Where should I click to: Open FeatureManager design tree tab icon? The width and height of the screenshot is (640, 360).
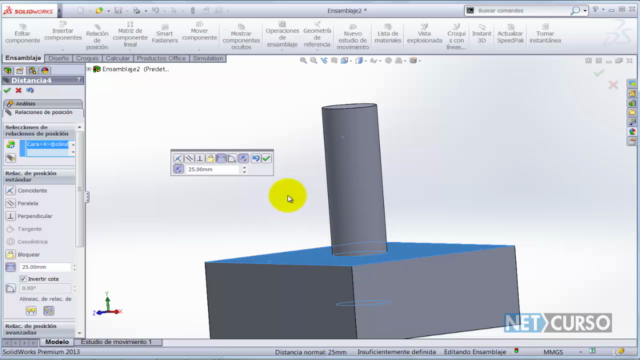click(x=8, y=71)
